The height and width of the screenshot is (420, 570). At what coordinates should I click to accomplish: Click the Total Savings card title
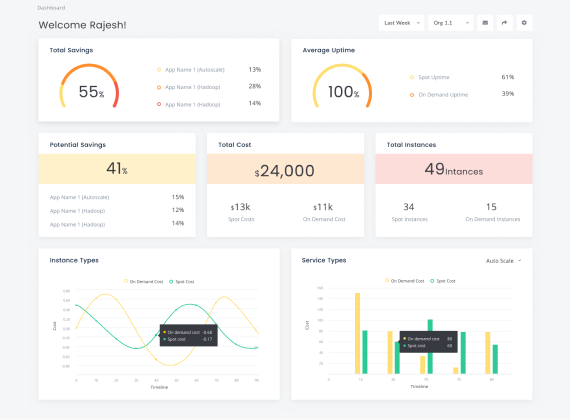(x=71, y=50)
